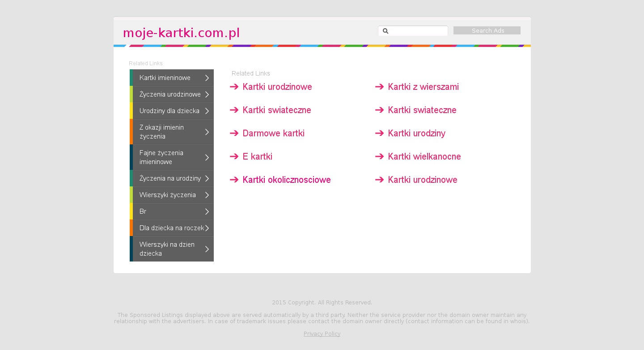The width and height of the screenshot is (644, 350).
Task: Visit moje-kartki.com.pl site title link
Action: pos(181,33)
